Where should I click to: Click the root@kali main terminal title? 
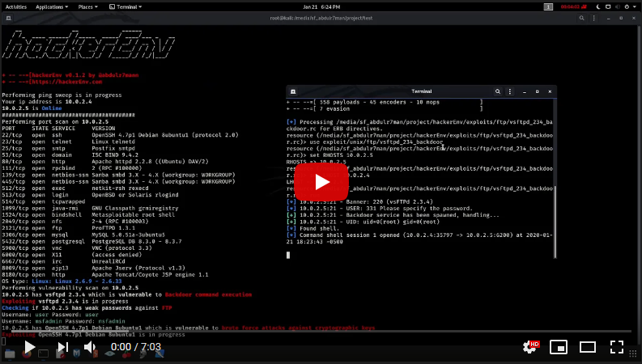tap(321, 18)
